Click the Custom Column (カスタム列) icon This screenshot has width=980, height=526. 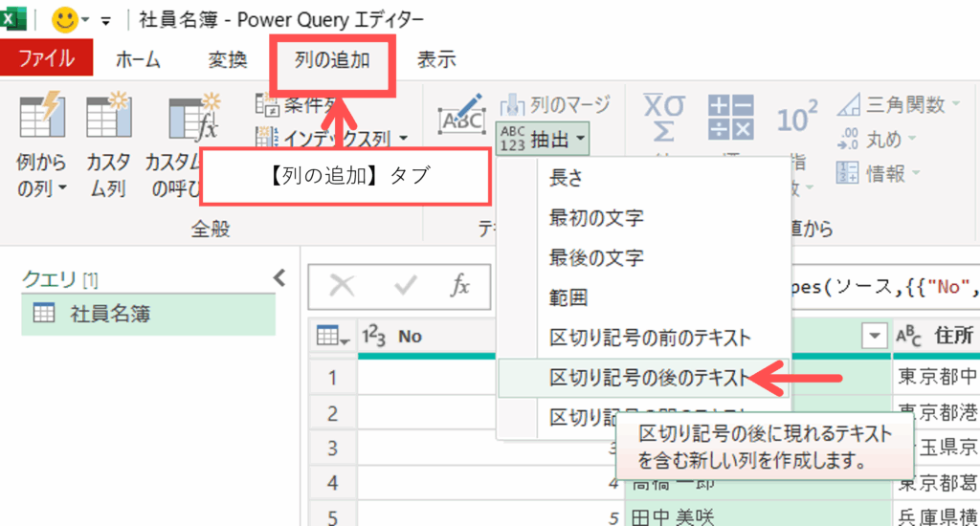pyautogui.click(x=106, y=120)
